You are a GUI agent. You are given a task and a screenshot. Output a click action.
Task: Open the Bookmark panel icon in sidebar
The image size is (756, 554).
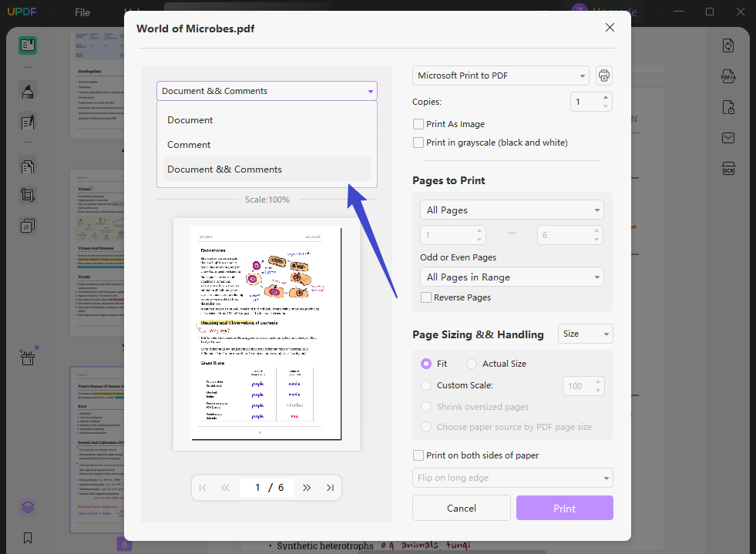click(28, 538)
